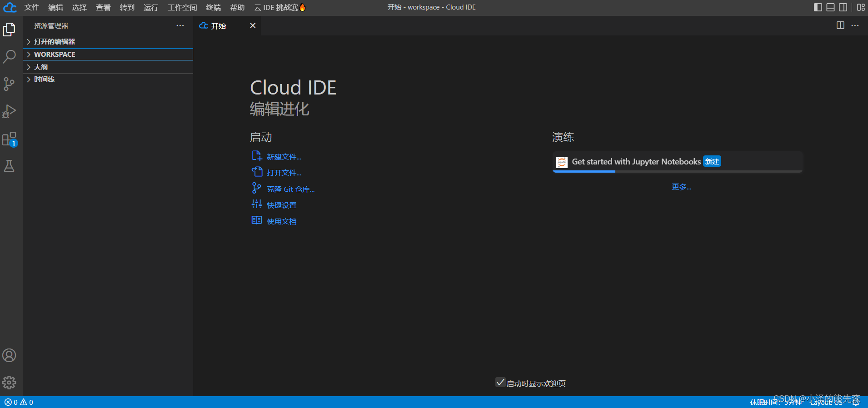Screen dimensions: 868x408
Task: Click the 新建 badge on Jupyter walkthrough
Action: 712,161
